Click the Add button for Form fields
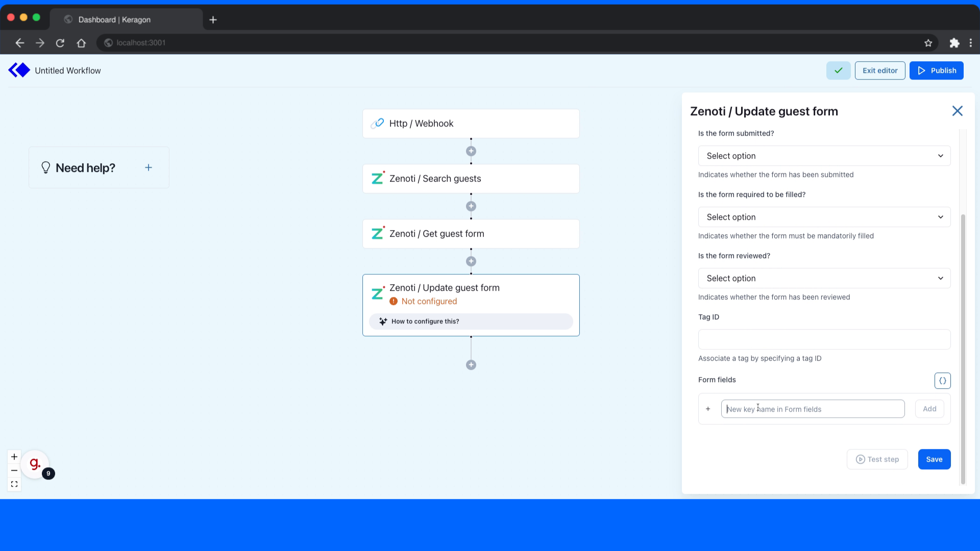This screenshot has height=551, width=980. pos(929,409)
